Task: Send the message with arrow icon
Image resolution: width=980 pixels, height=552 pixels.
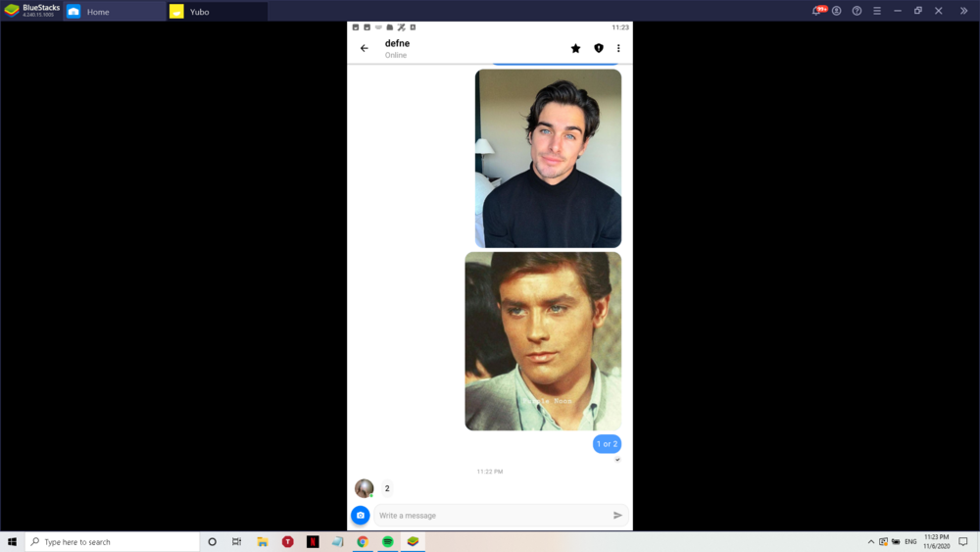Action: (617, 515)
